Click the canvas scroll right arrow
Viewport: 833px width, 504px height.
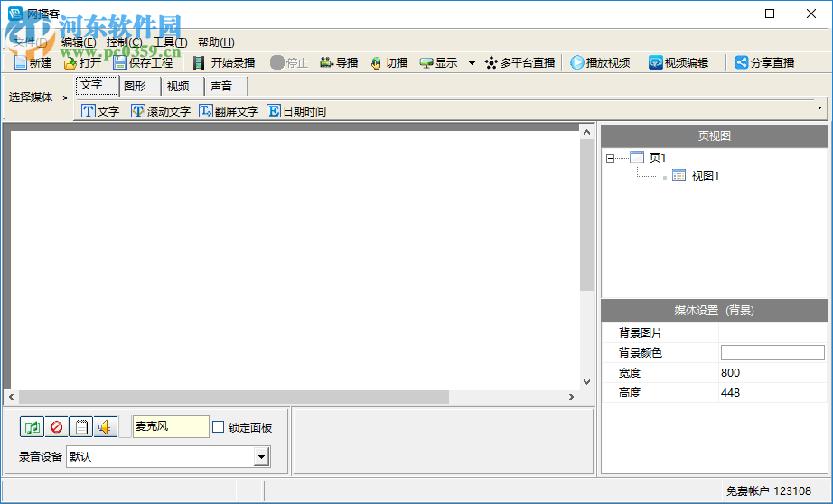572,397
